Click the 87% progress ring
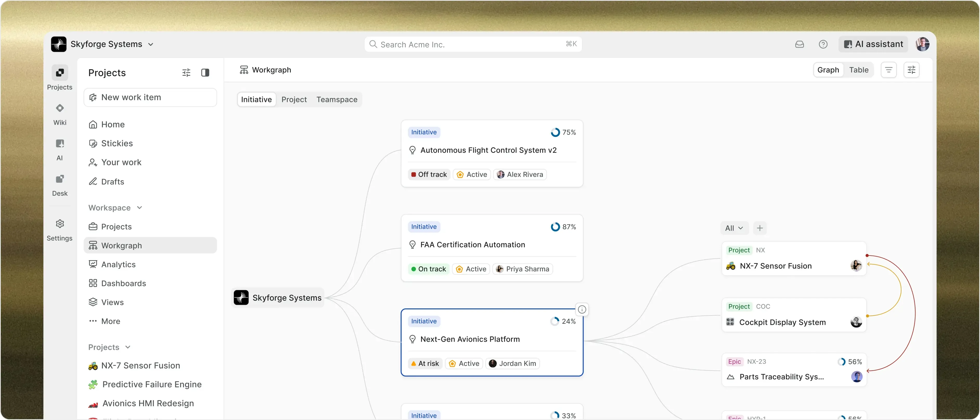The height and width of the screenshot is (420, 980). 555,227
